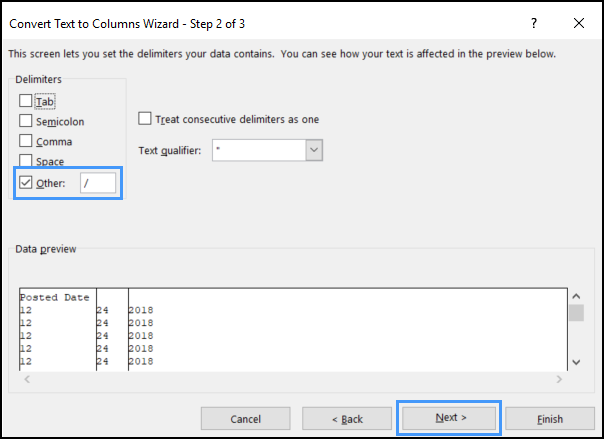Close the Convert Text to Columns wizard
Viewport: 604px width, 439px height.
pos(579,23)
